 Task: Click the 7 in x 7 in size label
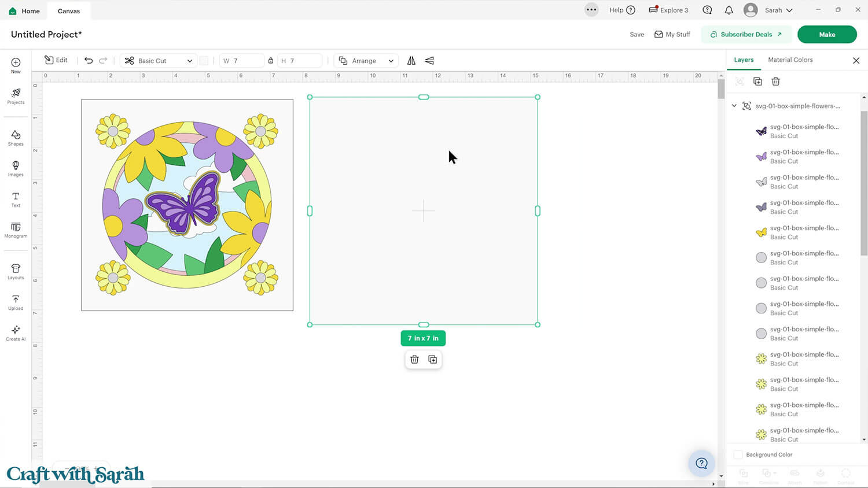(423, 338)
